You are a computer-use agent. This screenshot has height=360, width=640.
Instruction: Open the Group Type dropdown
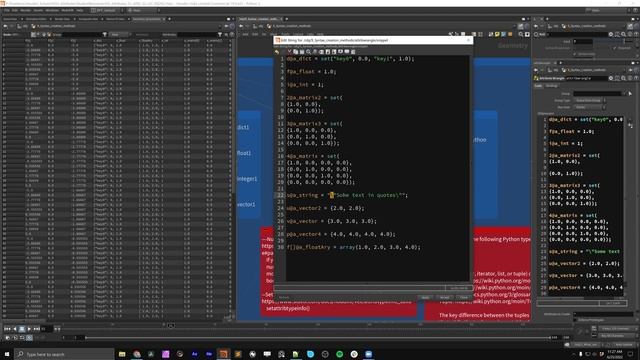pyautogui.click(x=590, y=100)
